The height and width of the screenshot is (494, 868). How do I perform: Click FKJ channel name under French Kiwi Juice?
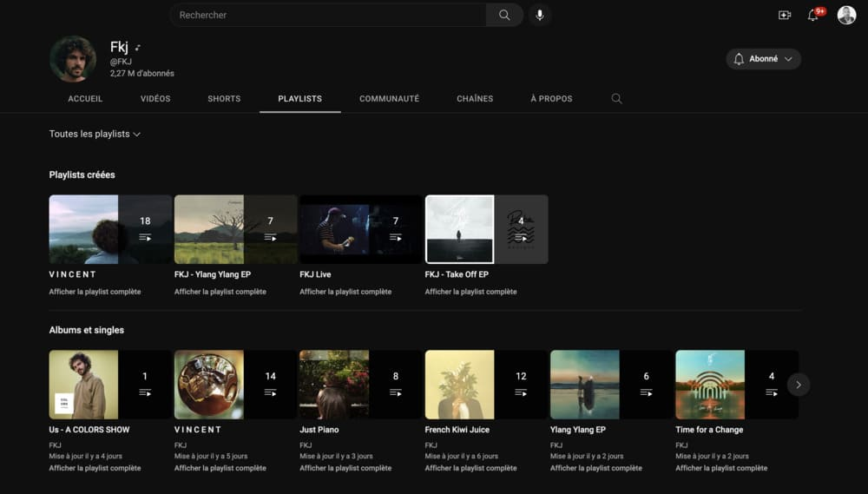click(431, 445)
